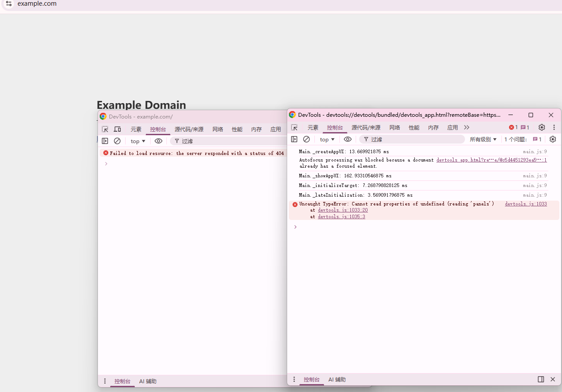Open DevTools settings gear in front window
Image resolution: width=562 pixels, height=392 pixels.
[542, 127]
